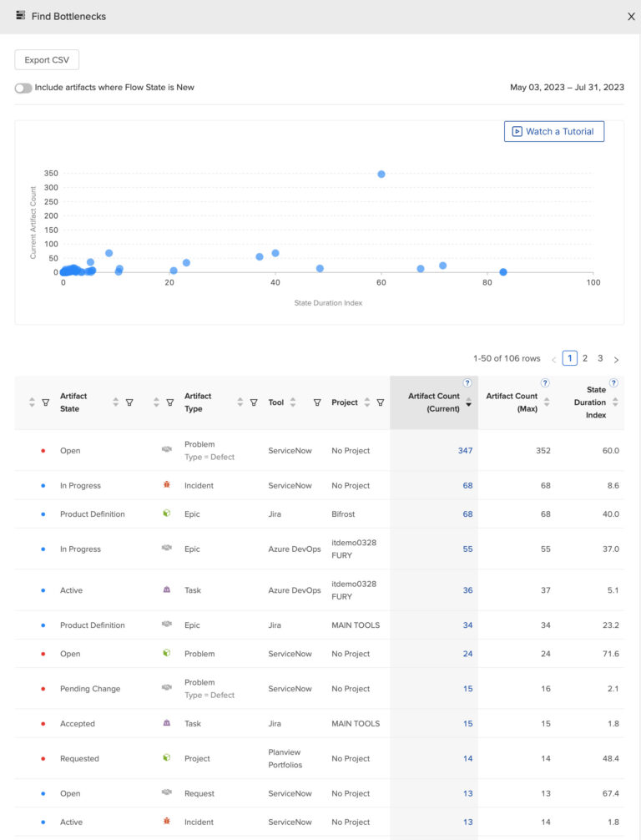Toggle Include artifacts where Flow State is New
Viewport: 641px width, 840px height.
point(23,88)
